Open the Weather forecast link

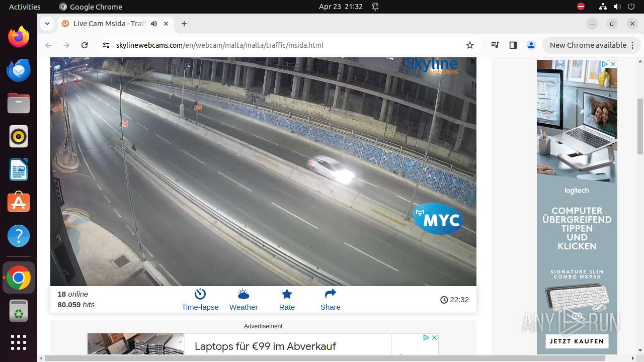coord(244,300)
